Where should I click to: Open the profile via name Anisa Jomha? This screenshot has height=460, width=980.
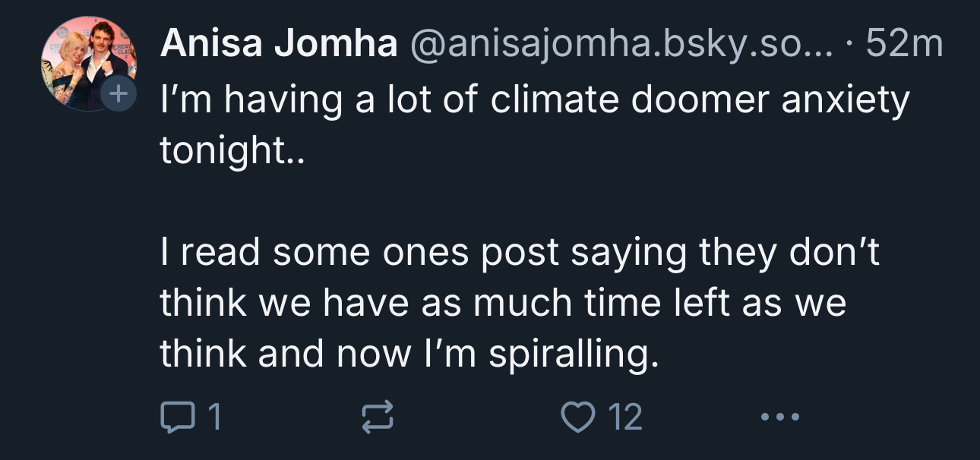click(x=279, y=46)
